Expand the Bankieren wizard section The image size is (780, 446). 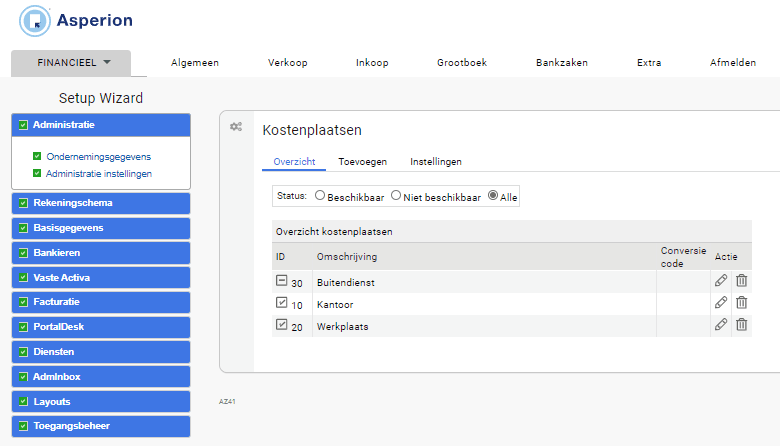(x=101, y=253)
